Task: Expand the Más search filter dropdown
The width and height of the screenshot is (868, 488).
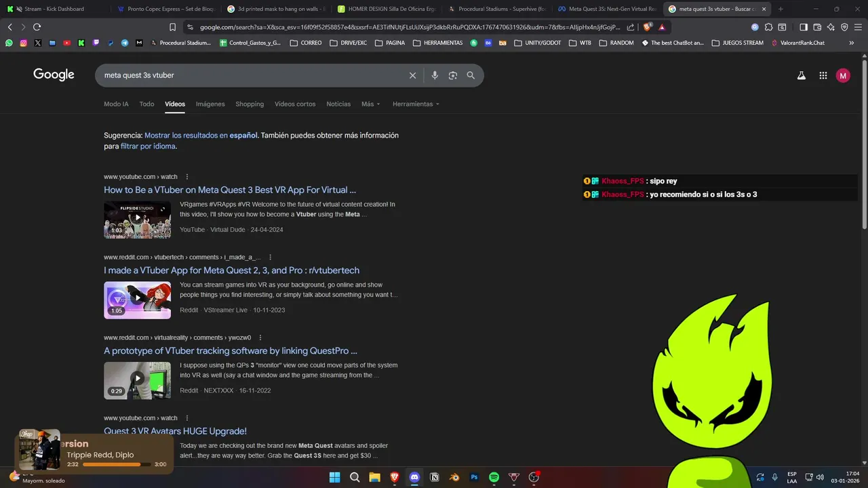Action: coord(371,104)
